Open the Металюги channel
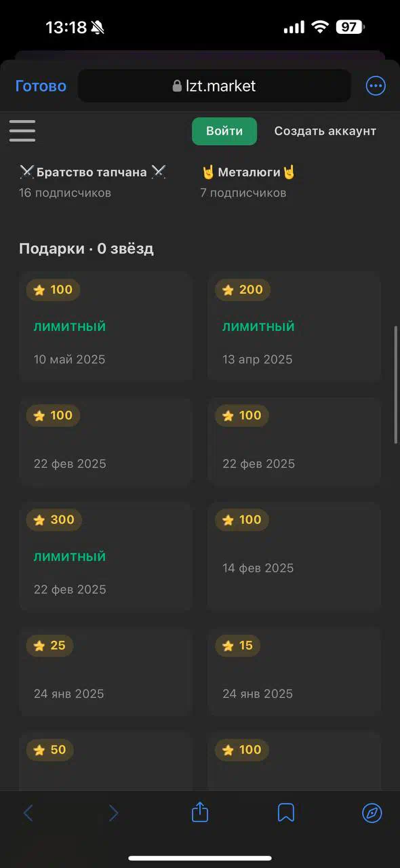This screenshot has width=400, height=868. click(249, 181)
